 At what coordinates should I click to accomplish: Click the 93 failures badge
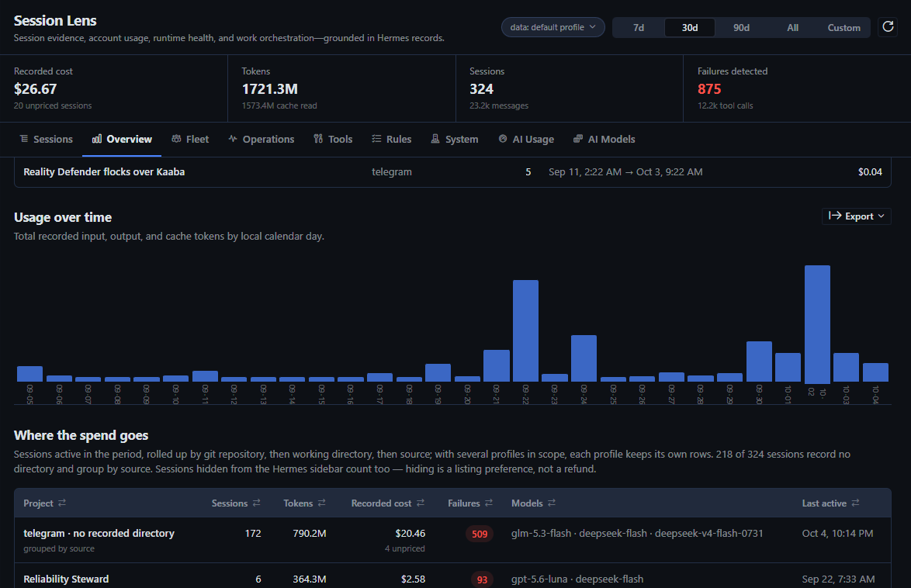click(482, 579)
